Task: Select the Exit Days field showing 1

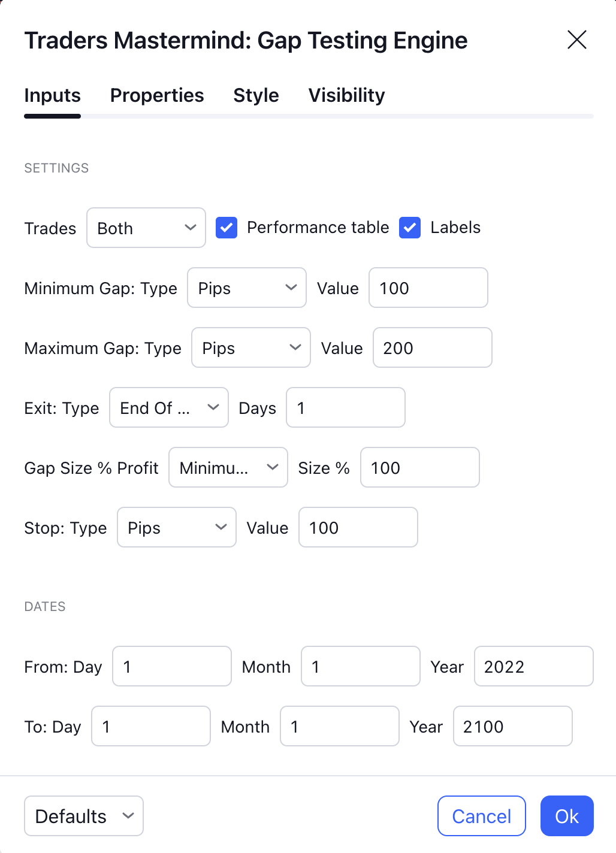Action: click(x=345, y=407)
